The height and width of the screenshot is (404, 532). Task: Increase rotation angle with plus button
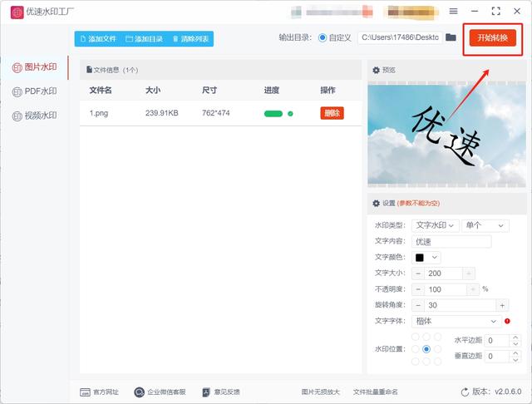pyautogui.click(x=502, y=305)
